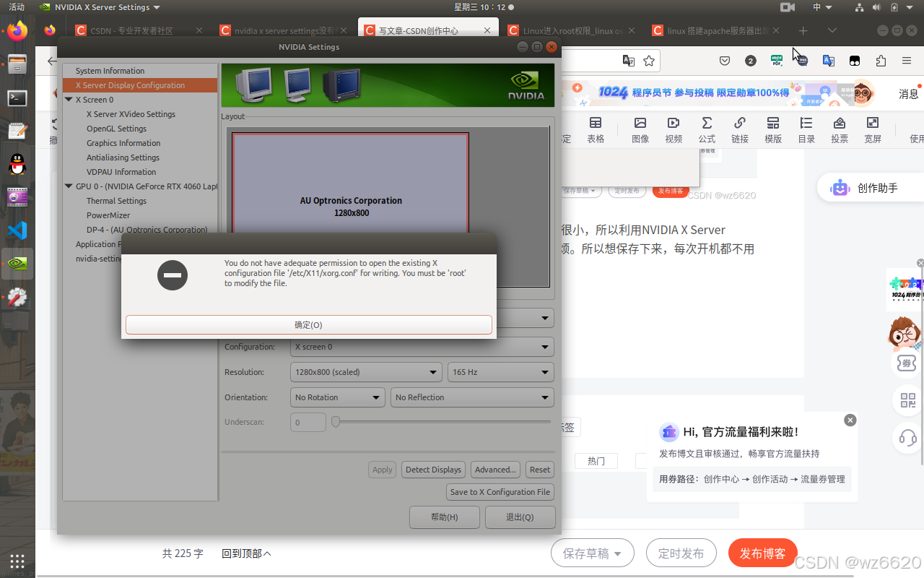Click the PDF converter extension icon
Viewport: 924px width, 578px height.
tap(777, 61)
